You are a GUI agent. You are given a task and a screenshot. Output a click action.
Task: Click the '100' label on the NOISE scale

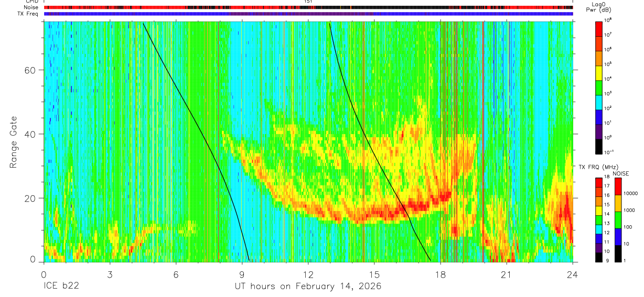click(628, 227)
